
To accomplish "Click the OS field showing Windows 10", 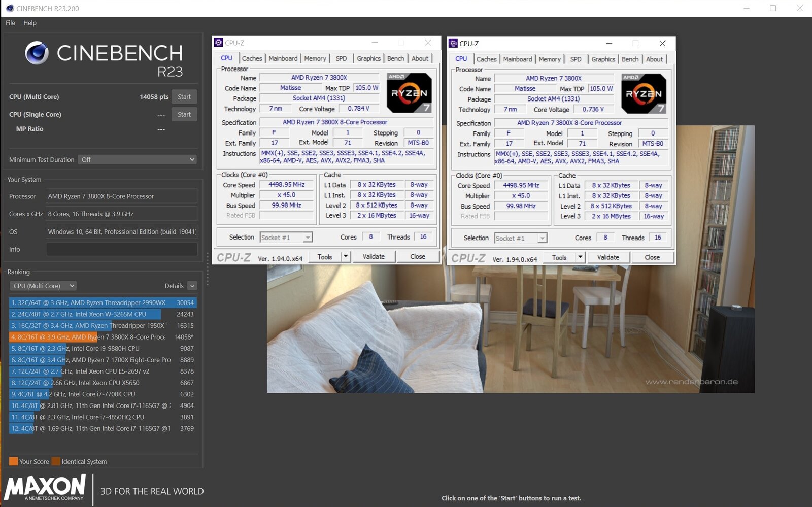I will point(122,231).
